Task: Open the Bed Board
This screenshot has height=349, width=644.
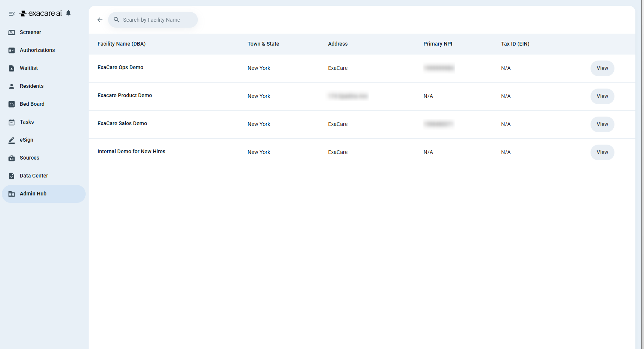Action: click(x=44, y=104)
